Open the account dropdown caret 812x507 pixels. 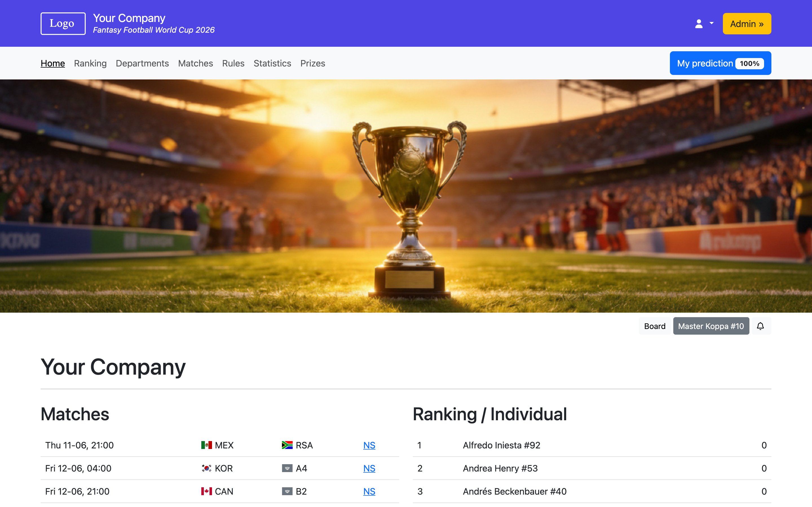711,23
